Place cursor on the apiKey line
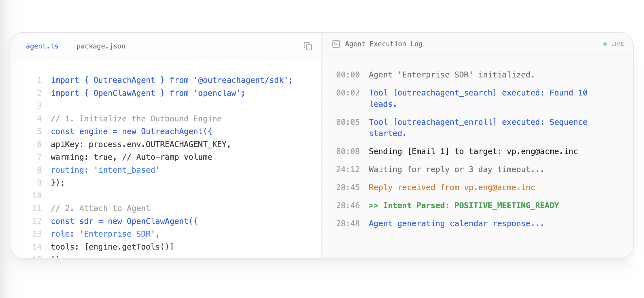 (140, 144)
